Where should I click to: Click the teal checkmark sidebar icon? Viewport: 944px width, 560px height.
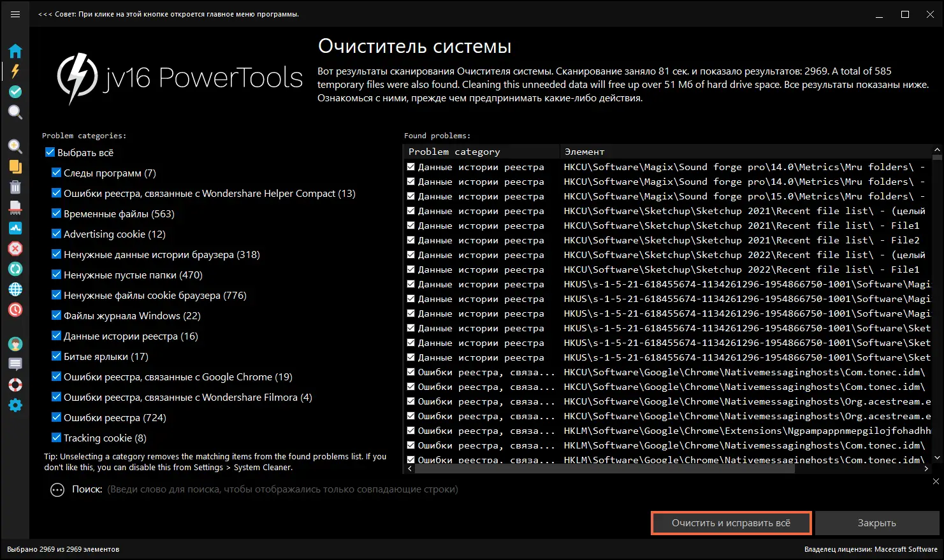15,92
